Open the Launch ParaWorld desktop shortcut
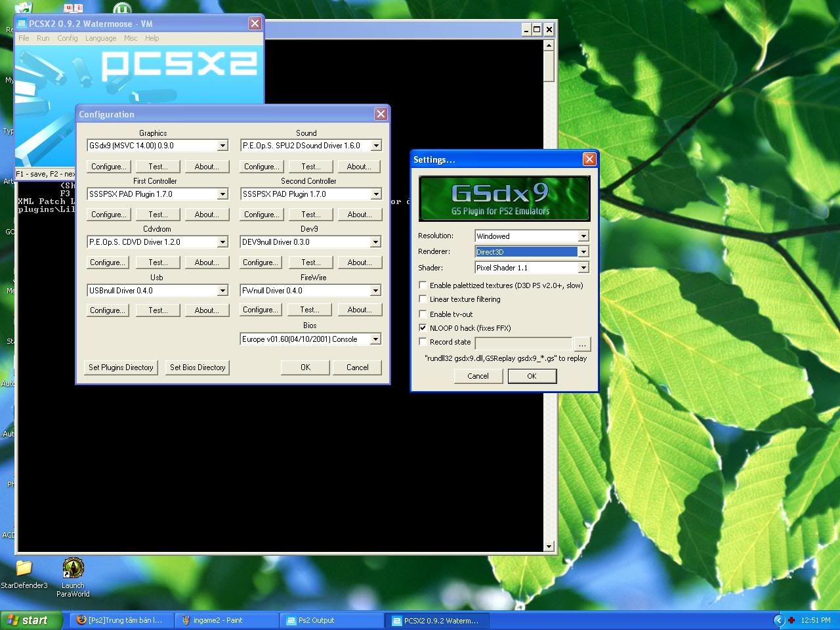This screenshot has width=840, height=630. tap(73, 577)
